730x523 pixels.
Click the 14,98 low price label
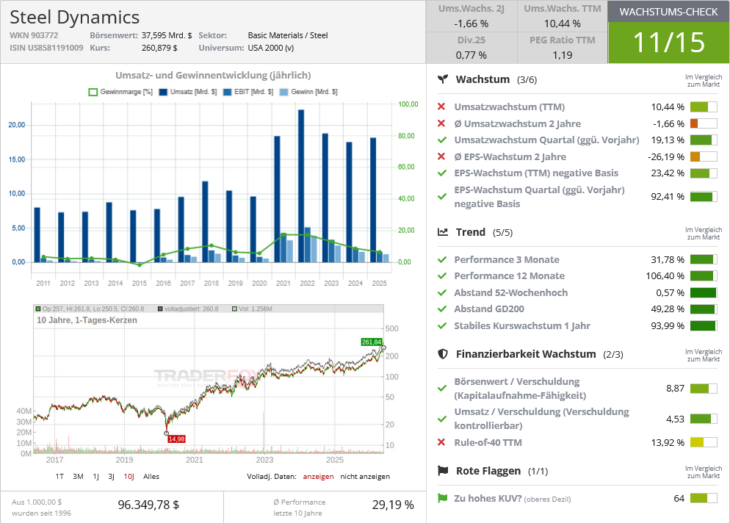point(176,439)
